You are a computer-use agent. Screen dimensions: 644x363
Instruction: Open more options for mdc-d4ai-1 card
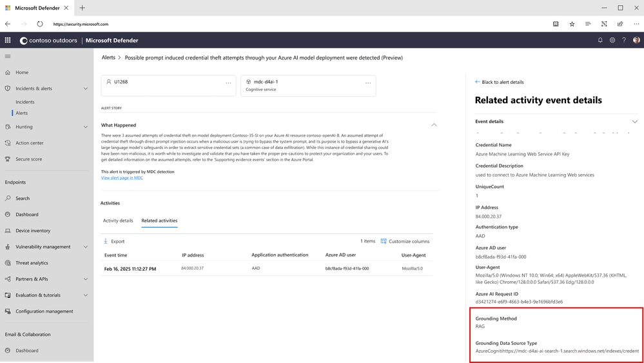point(368,83)
